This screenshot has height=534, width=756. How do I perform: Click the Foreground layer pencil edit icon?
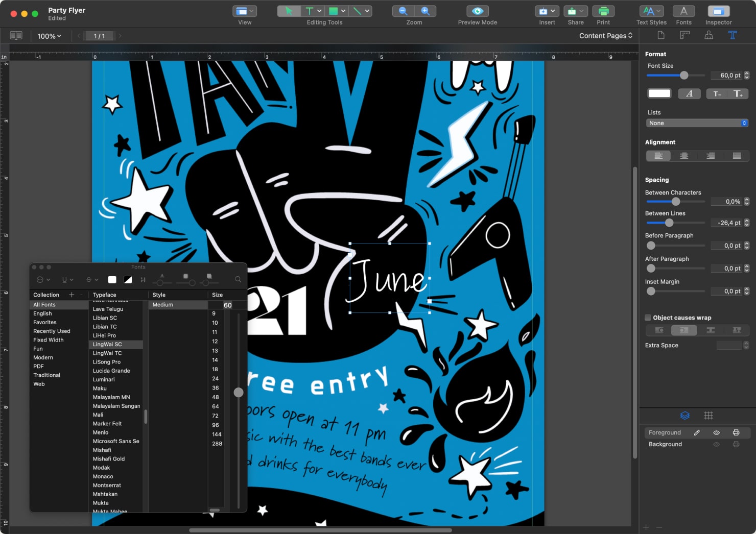697,432
